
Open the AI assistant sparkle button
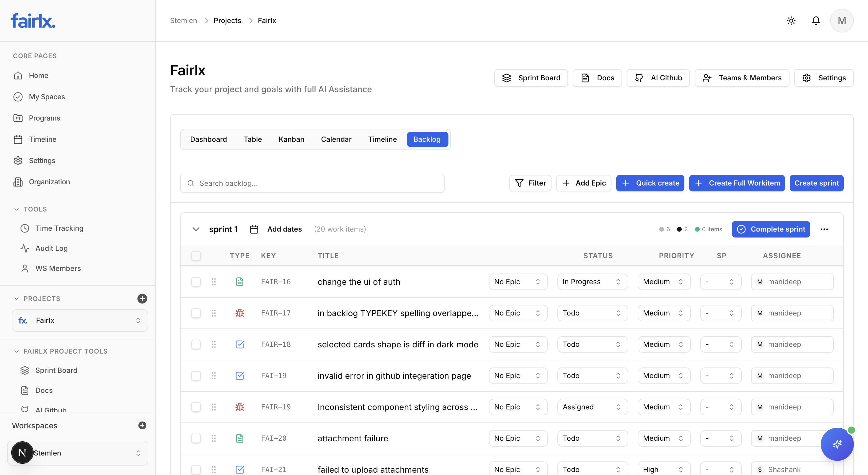837,444
